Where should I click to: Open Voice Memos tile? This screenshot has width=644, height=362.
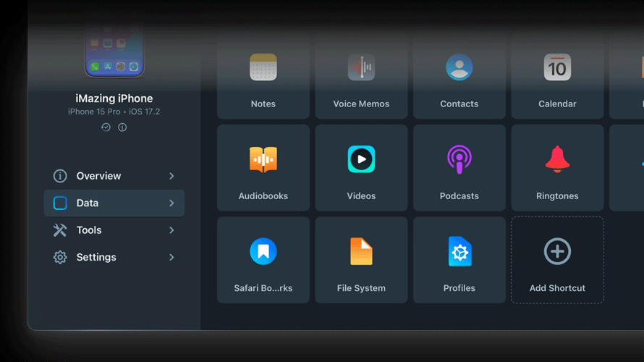click(361, 80)
